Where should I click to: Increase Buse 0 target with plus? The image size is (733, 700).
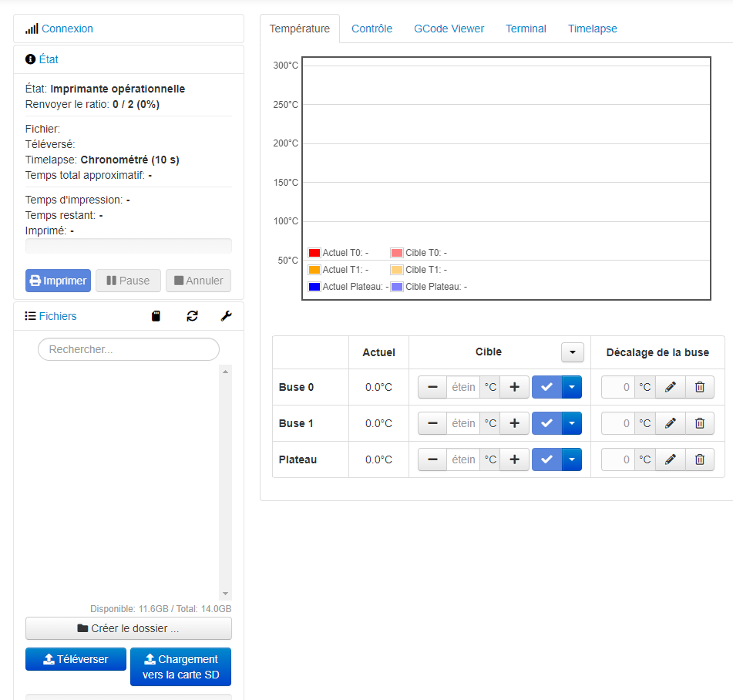click(514, 387)
